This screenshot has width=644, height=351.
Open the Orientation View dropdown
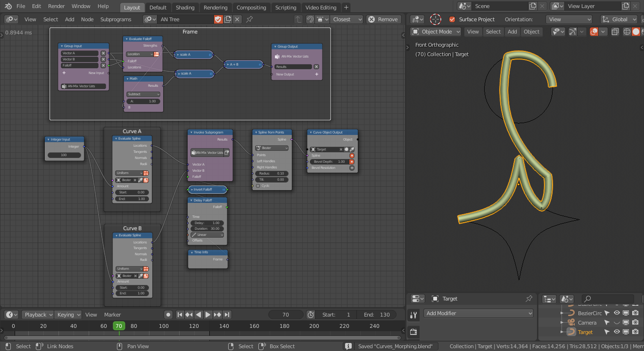pyautogui.click(x=569, y=19)
